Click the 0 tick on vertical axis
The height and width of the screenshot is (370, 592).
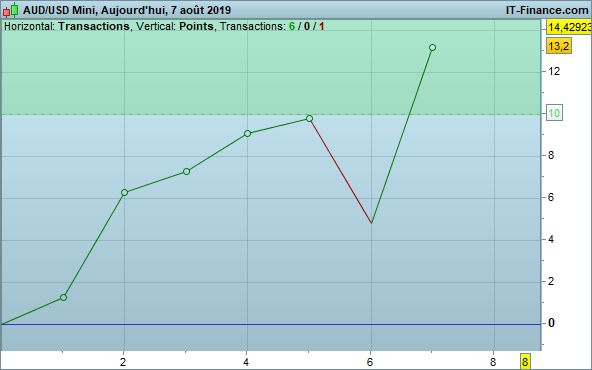(x=551, y=323)
